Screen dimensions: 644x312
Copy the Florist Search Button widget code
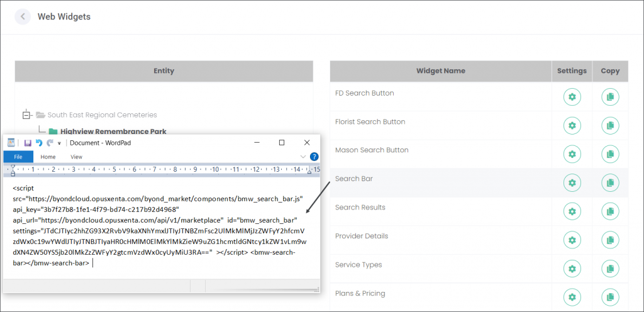tap(610, 126)
